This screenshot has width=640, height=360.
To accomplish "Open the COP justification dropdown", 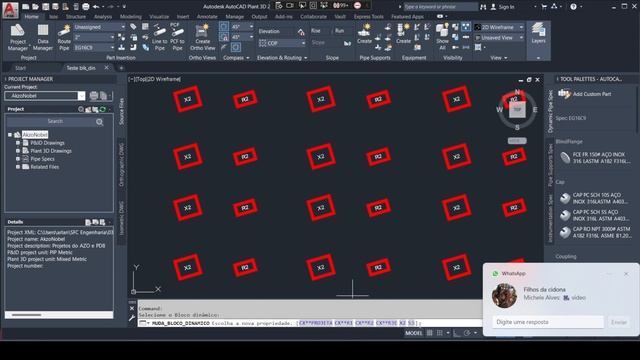I will pos(282,43).
